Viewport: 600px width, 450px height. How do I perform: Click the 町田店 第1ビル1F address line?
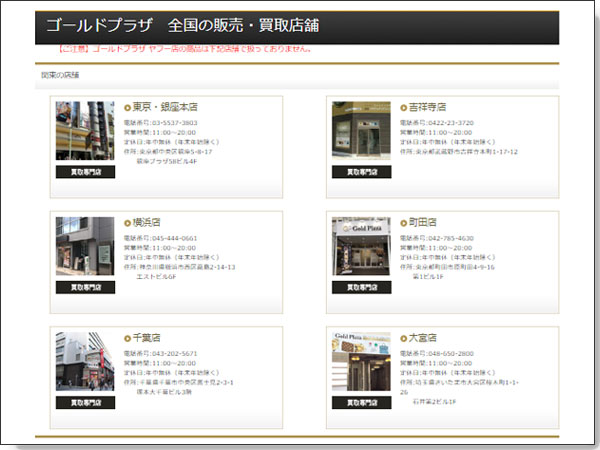coord(428,277)
